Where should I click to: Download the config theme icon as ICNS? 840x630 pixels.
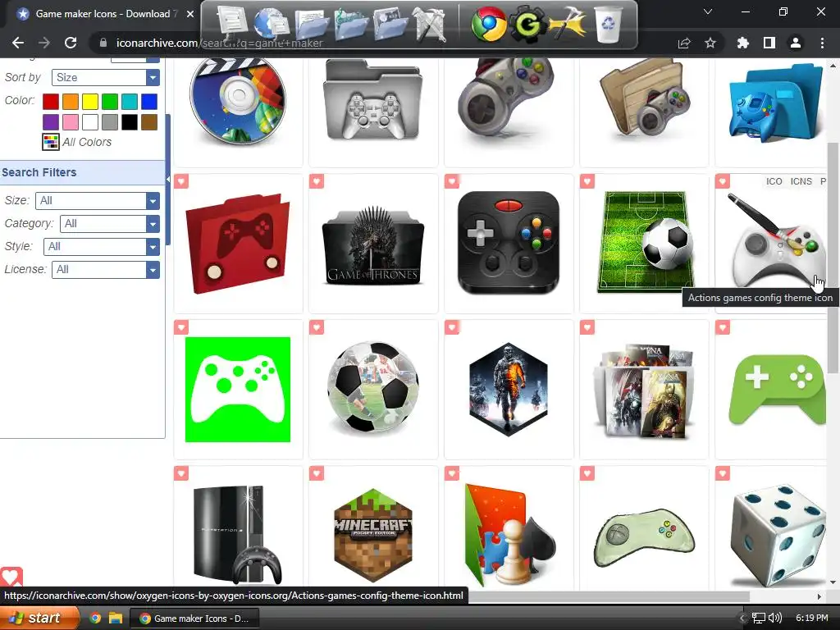801,181
